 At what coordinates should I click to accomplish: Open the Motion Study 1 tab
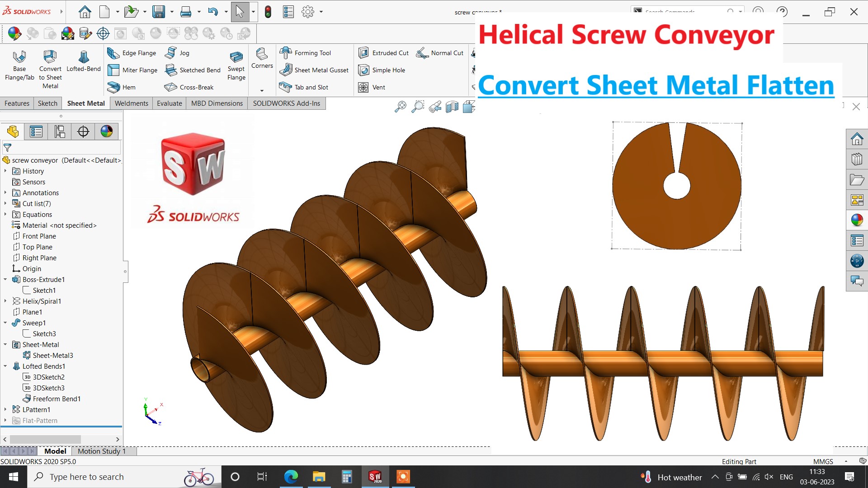pyautogui.click(x=102, y=451)
